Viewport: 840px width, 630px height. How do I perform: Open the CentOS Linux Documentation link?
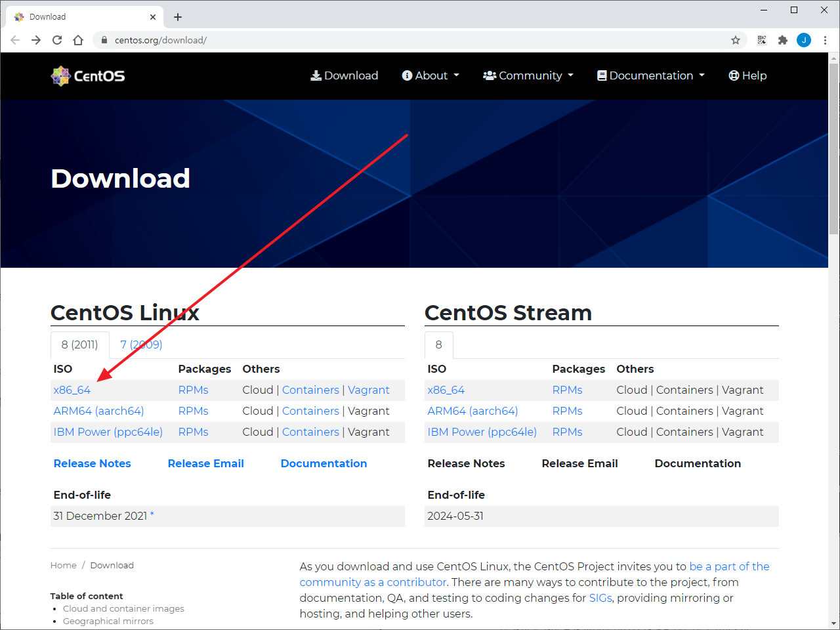coord(324,463)
